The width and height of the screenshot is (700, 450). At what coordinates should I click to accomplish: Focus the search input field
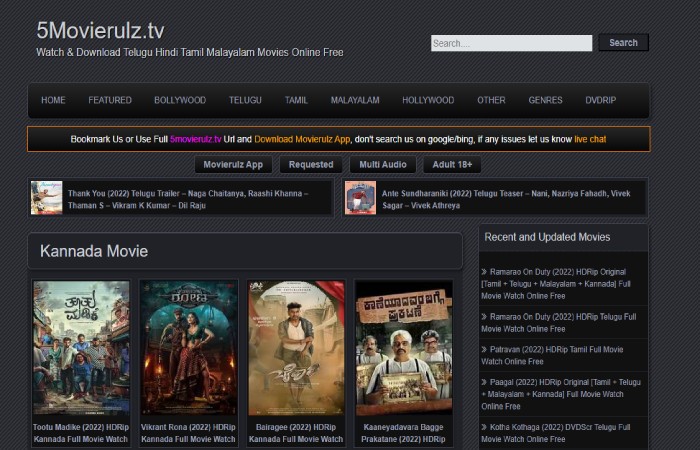[x=511, y=43]
